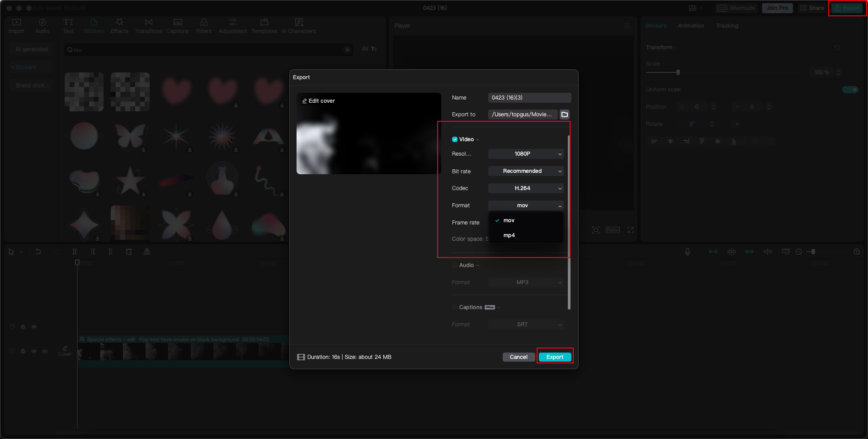Open the AI Characters panel
The image size is (868, 439).
(x=298, y=25)
